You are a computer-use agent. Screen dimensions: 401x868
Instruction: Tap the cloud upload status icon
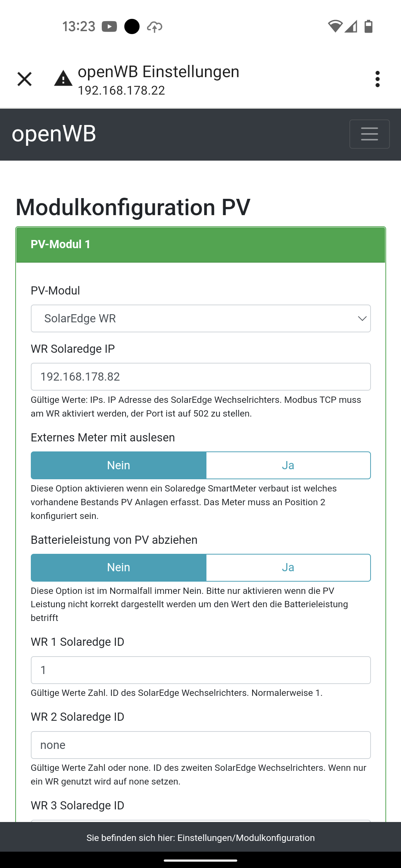pos(154,27)
